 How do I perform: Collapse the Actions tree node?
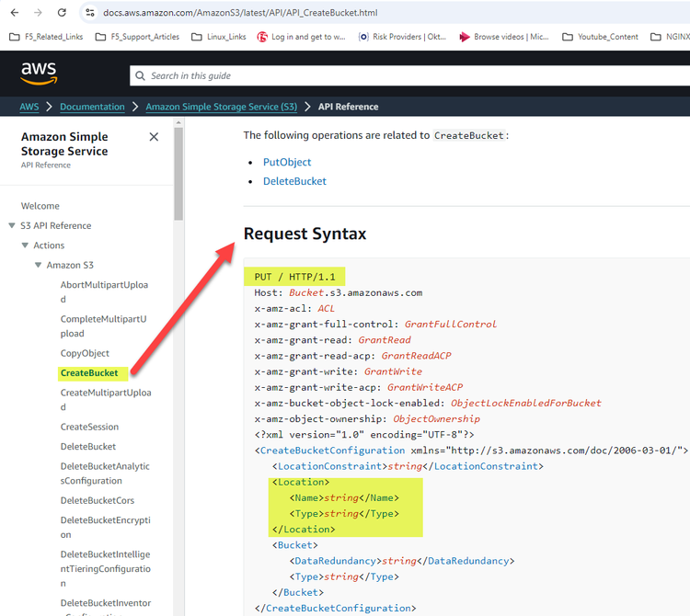[25, 245]
